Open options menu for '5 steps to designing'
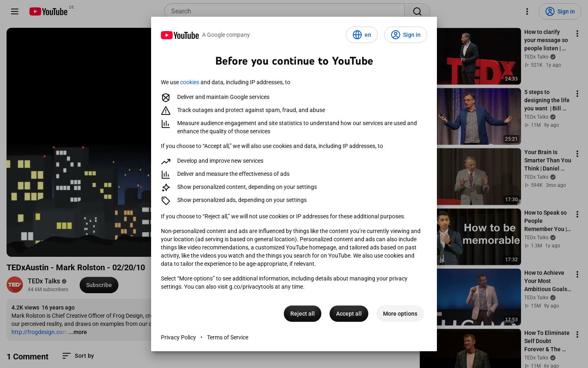 577,94
